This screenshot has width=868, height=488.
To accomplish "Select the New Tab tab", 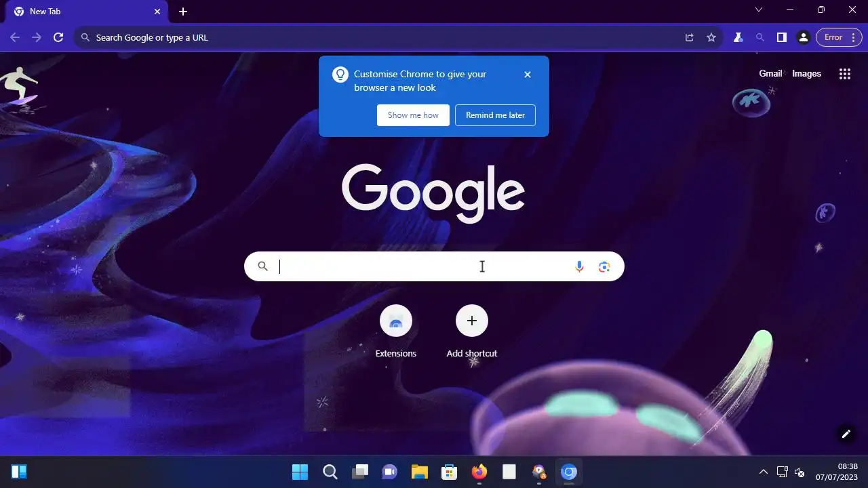I will click(87, 12).
